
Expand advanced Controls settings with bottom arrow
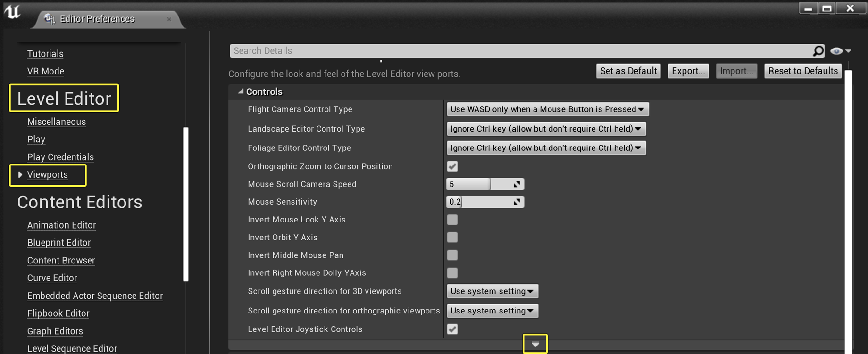pyautogui.click(x=535, y=344)
